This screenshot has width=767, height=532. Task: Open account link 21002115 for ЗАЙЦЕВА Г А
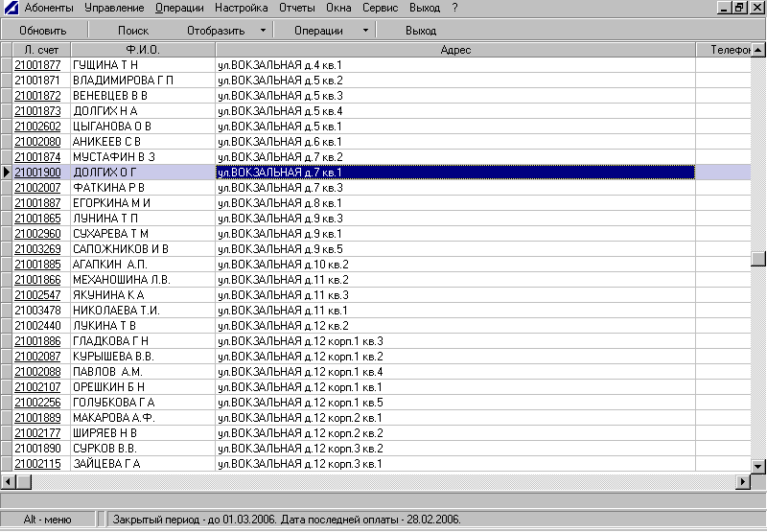[38, 464]
